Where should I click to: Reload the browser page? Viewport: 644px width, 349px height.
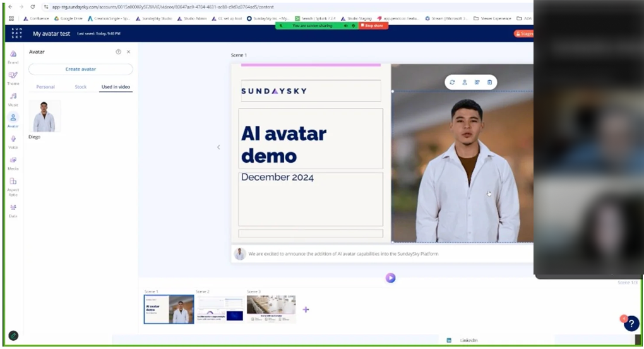click(x=32, y=6)
